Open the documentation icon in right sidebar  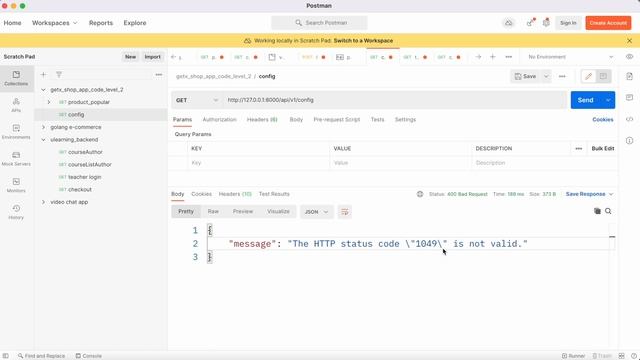[x=629, y=76]
